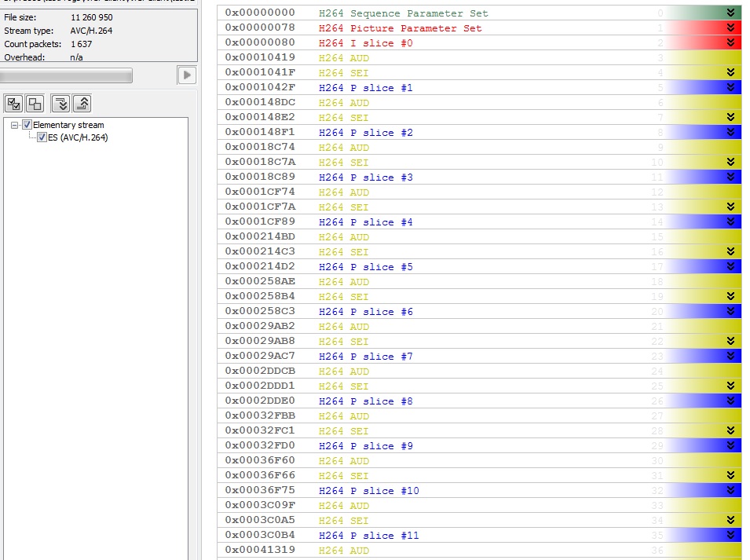The width and height of the screenshot is (750, 560).
Task: Select the AUD row at 0x00029AB2
Action: click(479, 326)
